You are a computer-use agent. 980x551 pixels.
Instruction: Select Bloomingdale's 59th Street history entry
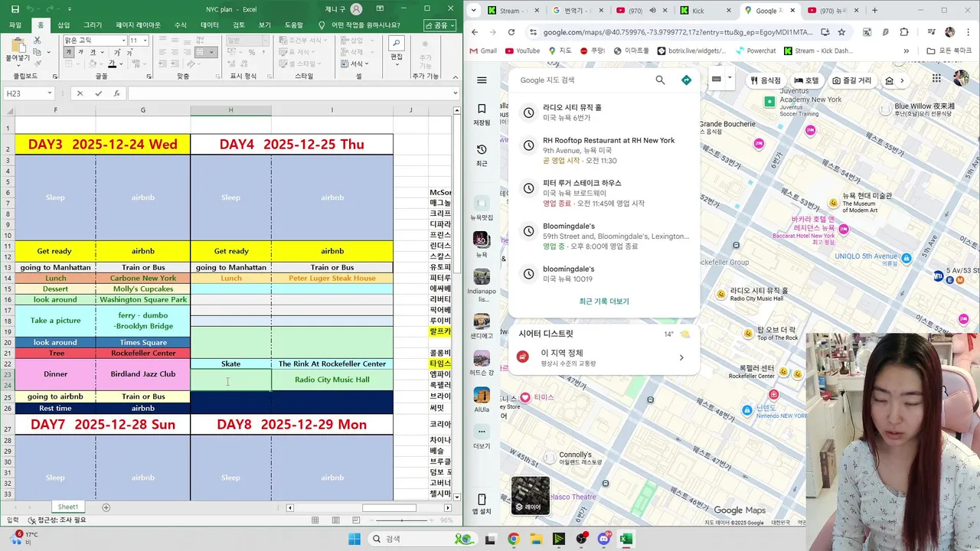(605, 236)
